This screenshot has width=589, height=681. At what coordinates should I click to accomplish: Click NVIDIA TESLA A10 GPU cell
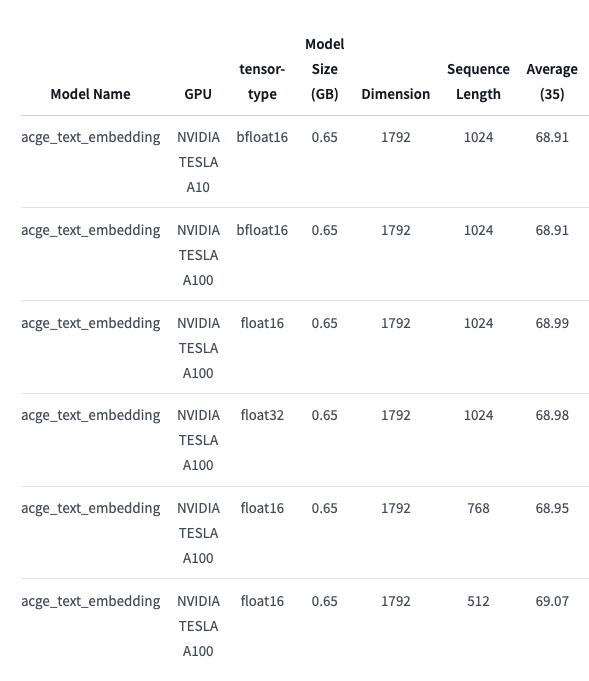pyautogui.click(x=198, y=162)
